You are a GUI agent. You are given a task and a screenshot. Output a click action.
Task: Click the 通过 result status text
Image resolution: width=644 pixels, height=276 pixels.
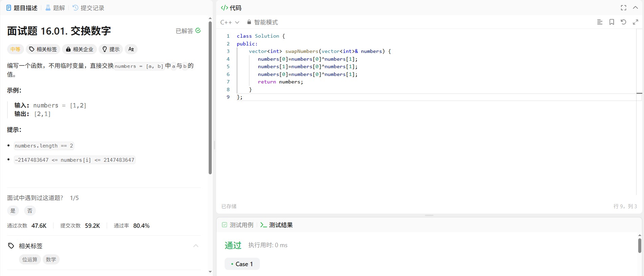[x=233, y=245]
